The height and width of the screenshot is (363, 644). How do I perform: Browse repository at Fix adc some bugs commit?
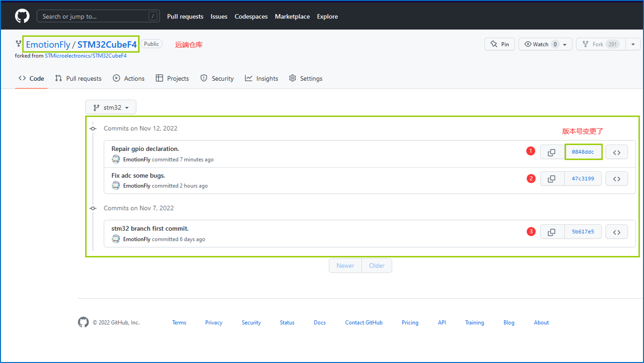(x=617, y=179)
